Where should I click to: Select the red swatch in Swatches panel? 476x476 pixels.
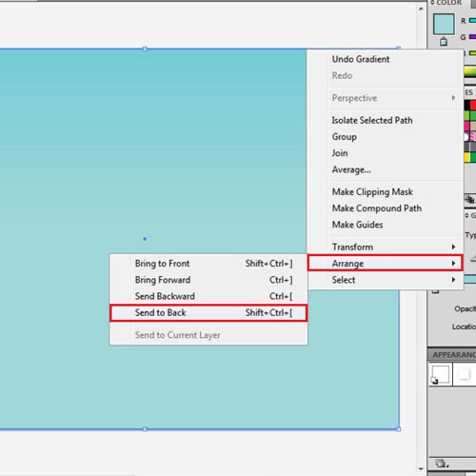tap(473, 105)
